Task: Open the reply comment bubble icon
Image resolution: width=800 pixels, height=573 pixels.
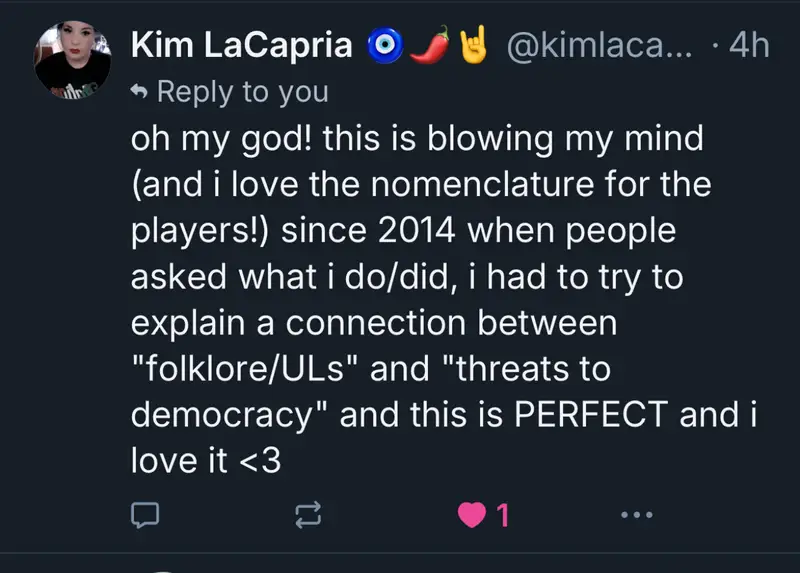Action: click(x=147, y=516)
